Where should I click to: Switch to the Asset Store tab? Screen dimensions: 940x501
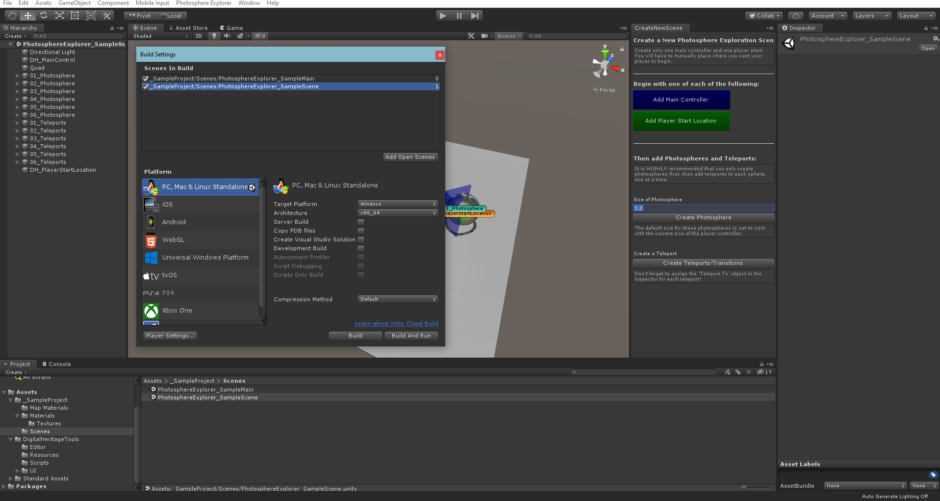[x=190, y=28]
